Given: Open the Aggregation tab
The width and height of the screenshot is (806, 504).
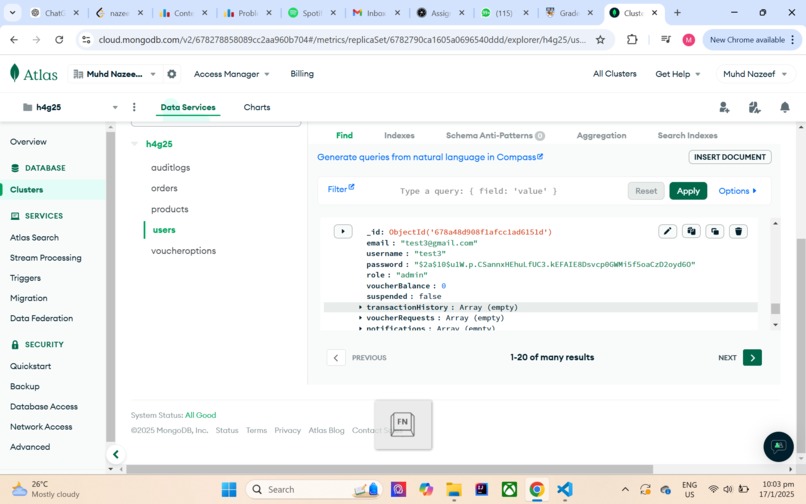Looking at the screenshot, I should pos(601,135).
